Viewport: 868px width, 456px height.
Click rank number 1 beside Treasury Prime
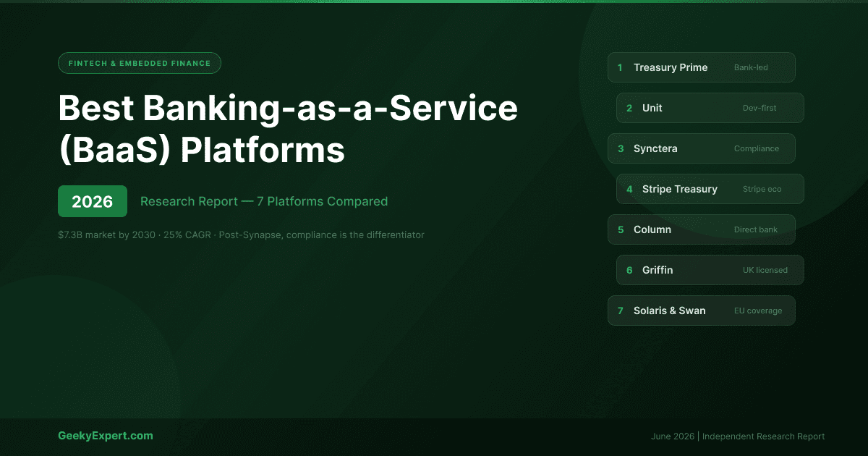point(620,67)
